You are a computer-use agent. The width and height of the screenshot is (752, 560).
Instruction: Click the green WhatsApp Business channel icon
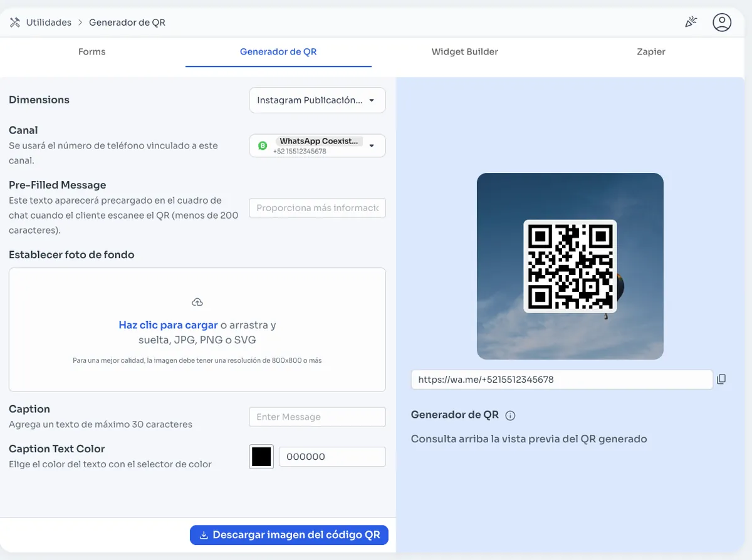pyautogui.click(x=263, y=146)
